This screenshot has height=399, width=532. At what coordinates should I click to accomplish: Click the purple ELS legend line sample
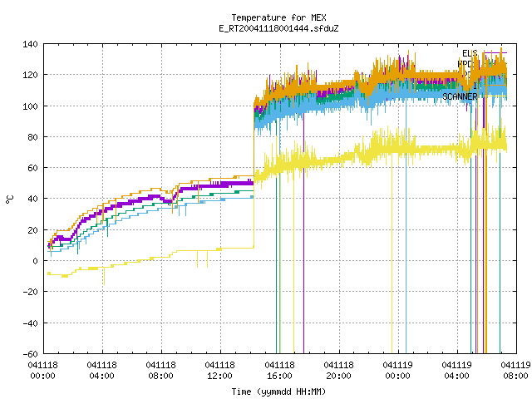tap(495, 53)
